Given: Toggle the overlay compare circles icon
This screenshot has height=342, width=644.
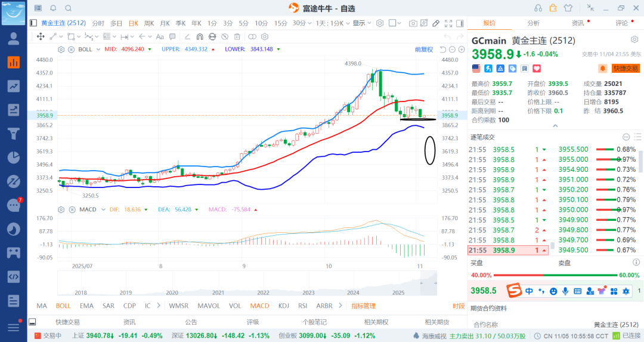Looking at the screenshot, I should [x=252, y=36].
